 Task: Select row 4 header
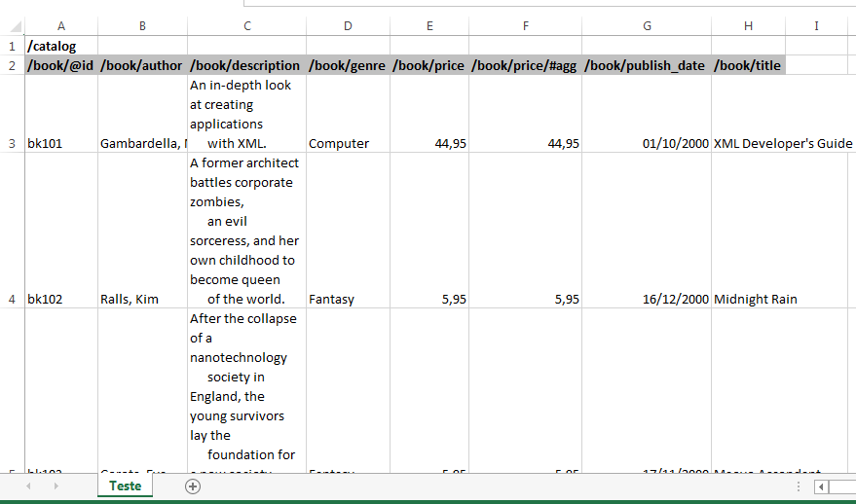pyautogui.click(x=12, y=299)
